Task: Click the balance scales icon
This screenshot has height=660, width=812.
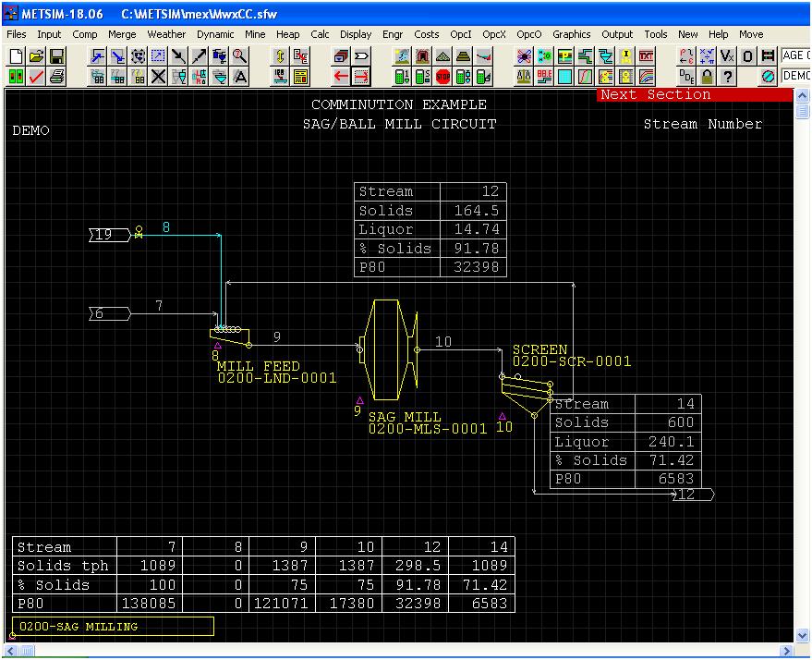Action: tap(524, 77)
